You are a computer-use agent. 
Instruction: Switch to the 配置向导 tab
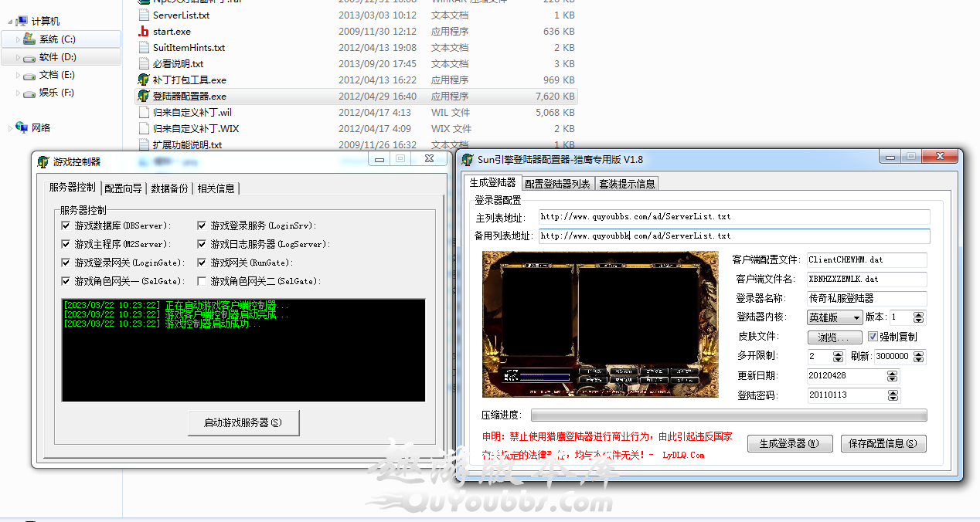(123, 188)
